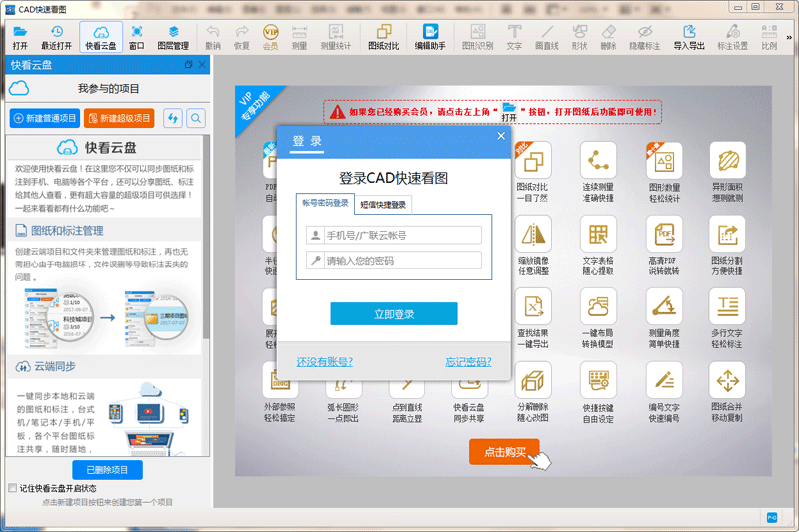
Task: Click the 窗口 window tool icon
Action: pos(136,37)
